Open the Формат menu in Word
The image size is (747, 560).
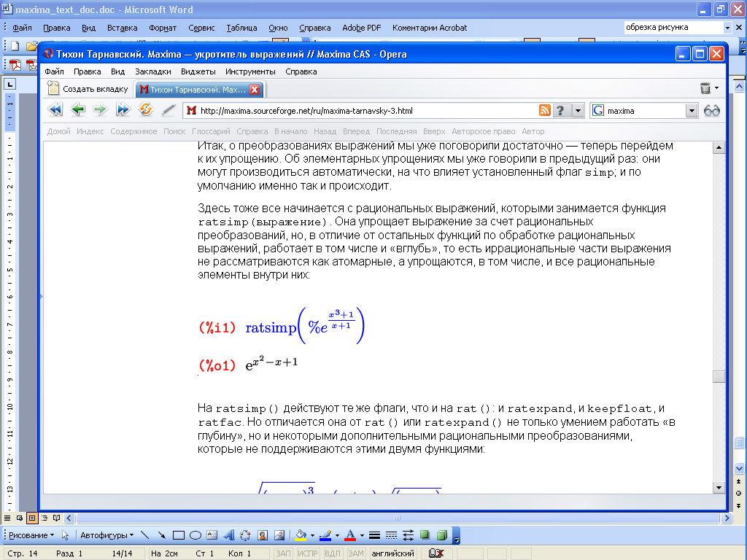click(x=163, y=28)
